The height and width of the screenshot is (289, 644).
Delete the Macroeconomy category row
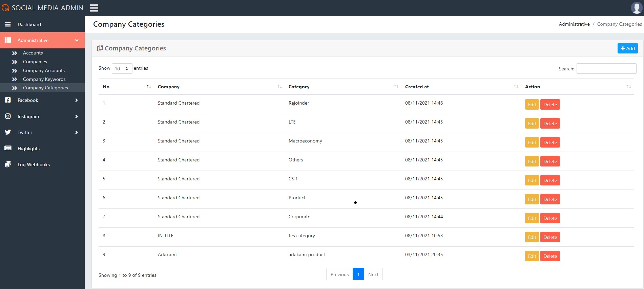550,142
